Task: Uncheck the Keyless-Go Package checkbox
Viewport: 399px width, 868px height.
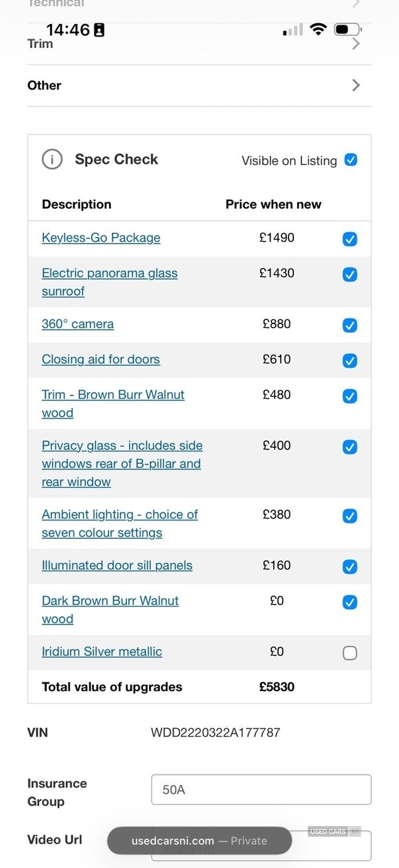Action: [350, 239]
